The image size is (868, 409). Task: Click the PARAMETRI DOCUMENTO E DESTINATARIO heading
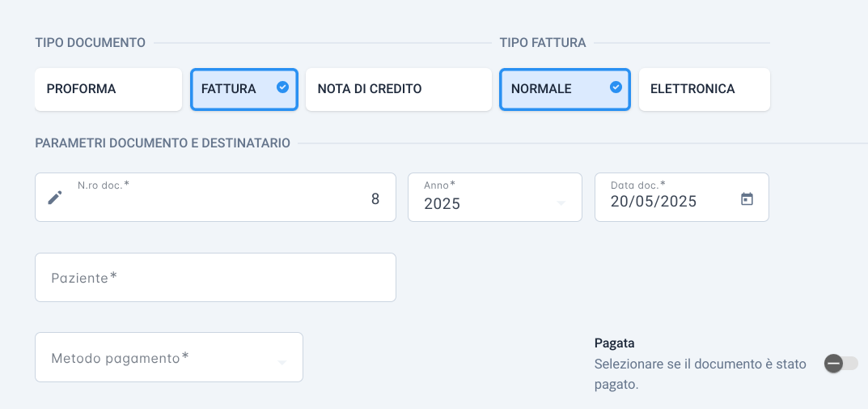pyautogui.click(x=163, y=143)
